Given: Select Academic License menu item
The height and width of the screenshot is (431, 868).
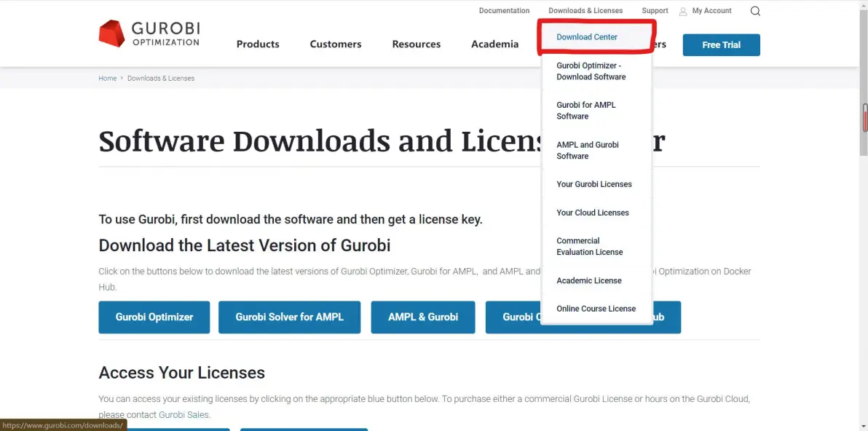Looking at the screenshot, I should [596, 280].
